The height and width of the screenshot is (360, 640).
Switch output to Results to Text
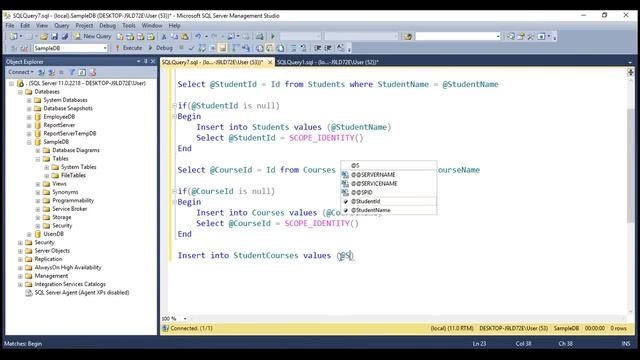(260, 48)
